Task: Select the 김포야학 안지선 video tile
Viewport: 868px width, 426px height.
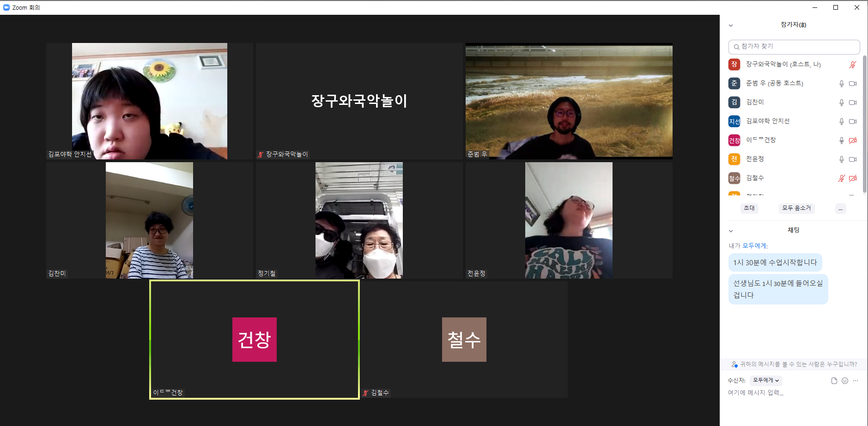Action: (150, 101)
